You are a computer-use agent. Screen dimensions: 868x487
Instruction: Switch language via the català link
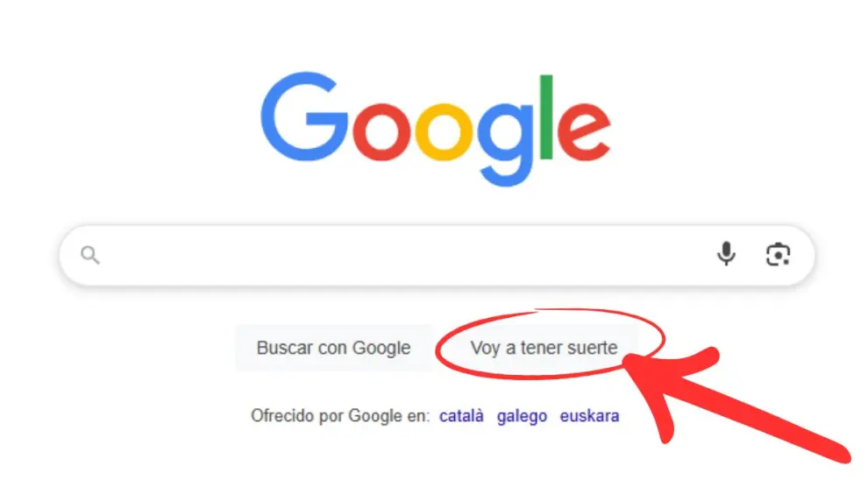tap(461, 416)
